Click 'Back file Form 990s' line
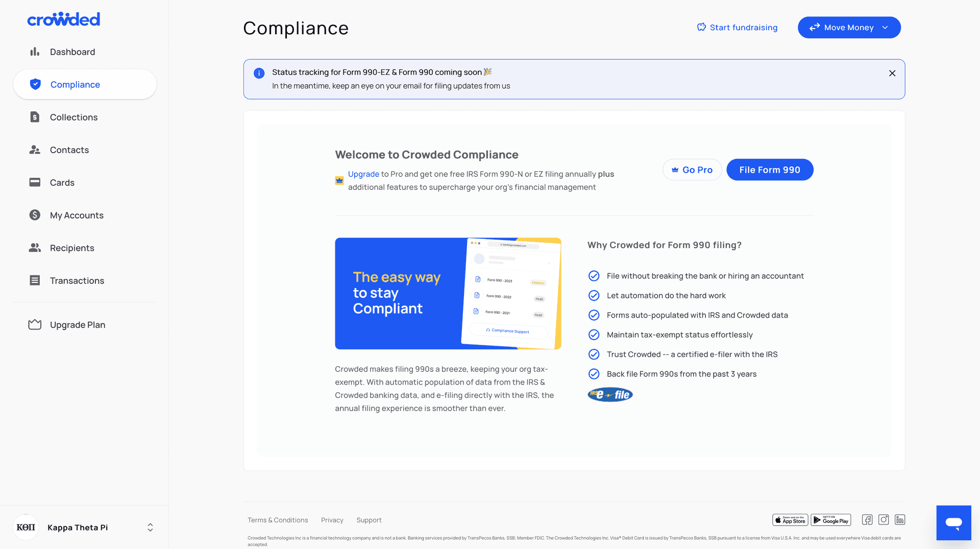980x549 pixels. (682, 374)
